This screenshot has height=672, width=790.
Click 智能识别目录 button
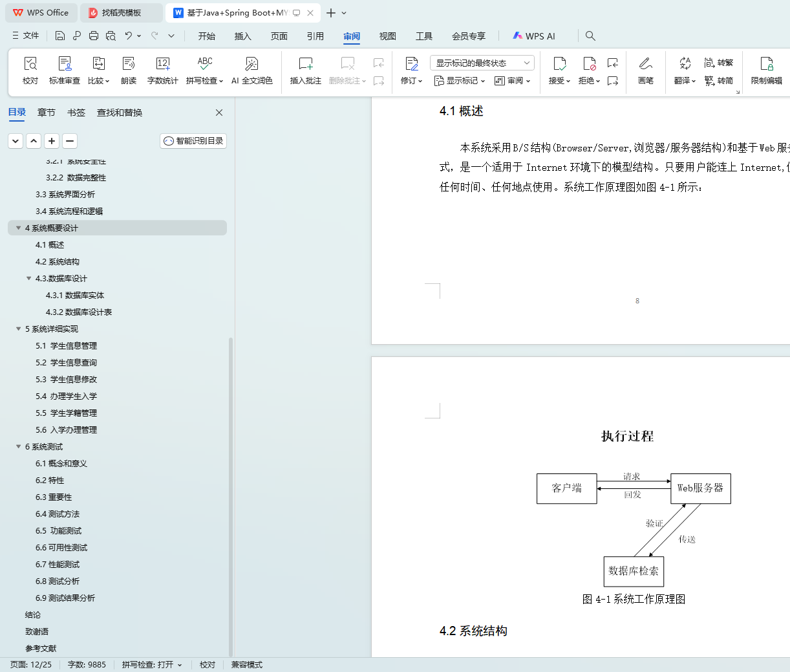(x=193, y=140)
